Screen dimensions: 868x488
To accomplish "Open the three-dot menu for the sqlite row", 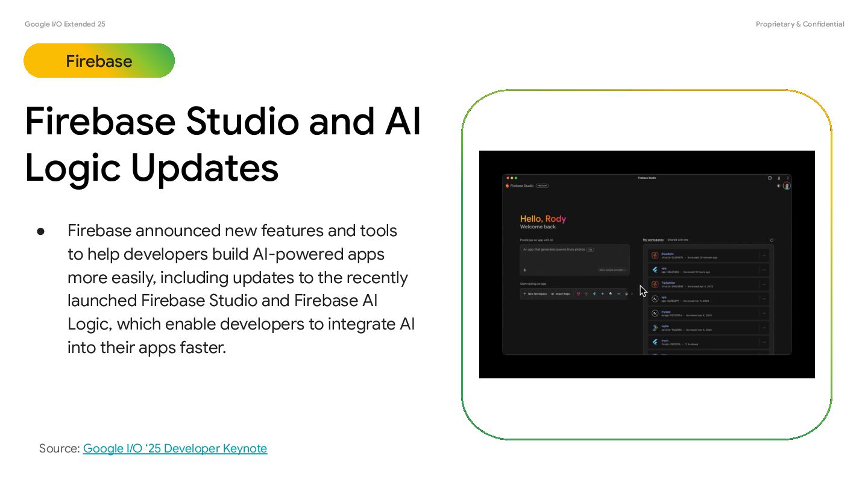I will [764, 328].
